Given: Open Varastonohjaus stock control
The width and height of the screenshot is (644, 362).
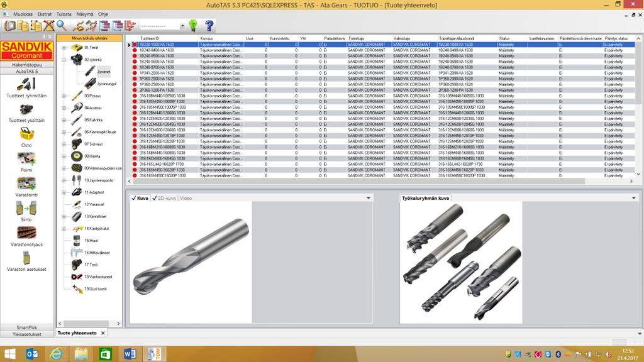Looking at the screenshot, I should 26,236.
